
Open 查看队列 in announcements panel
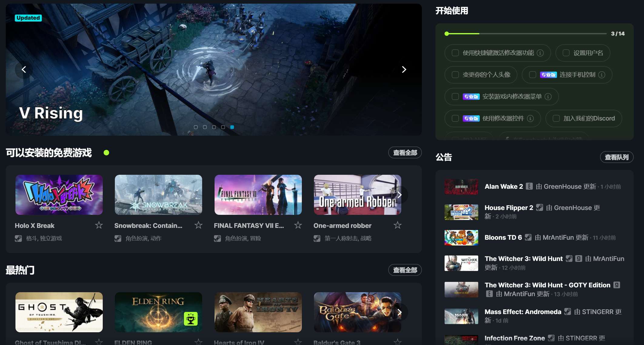pyautogui.click(x=616, y=157)
